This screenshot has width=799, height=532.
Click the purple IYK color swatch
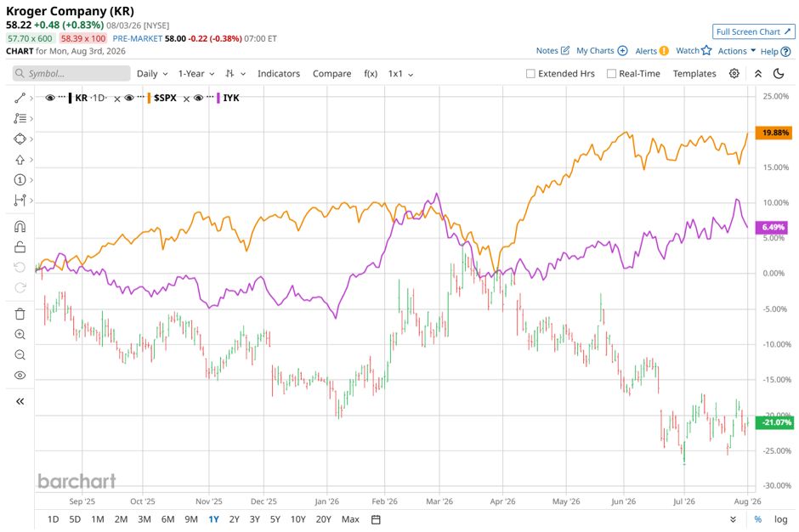[x=218, y=98]
